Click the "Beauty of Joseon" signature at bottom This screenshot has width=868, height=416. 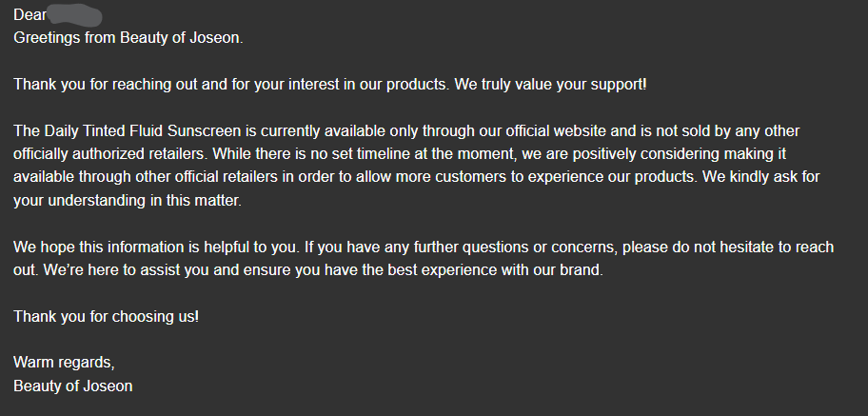coord(73,386)
